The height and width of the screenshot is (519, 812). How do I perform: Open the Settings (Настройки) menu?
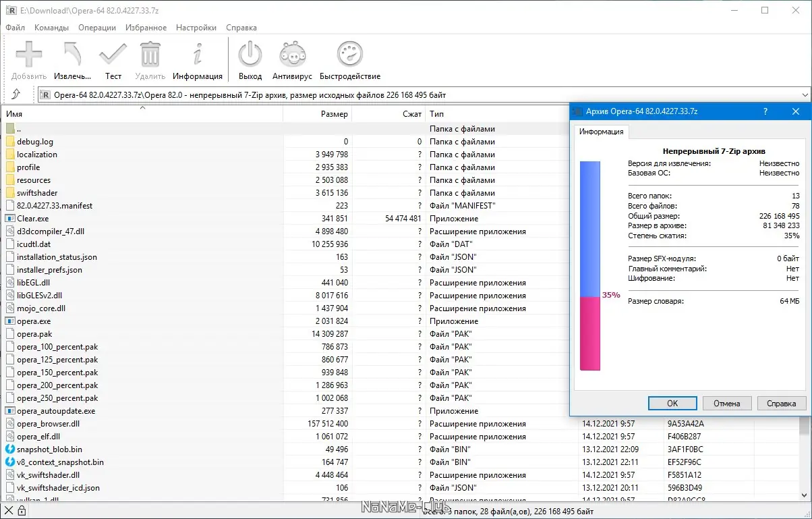pos(196,28)
